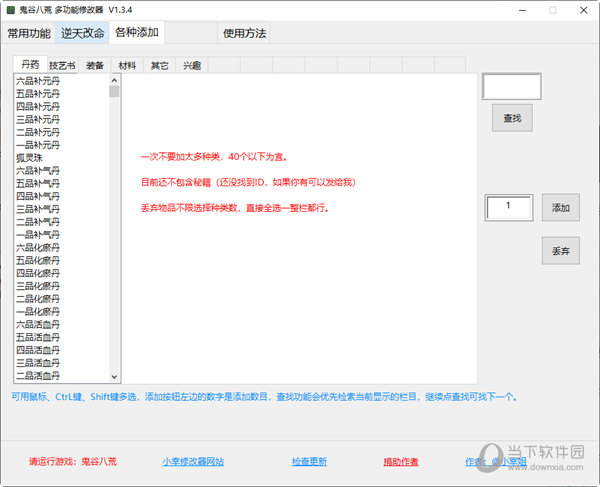Click the app icon in the title bar
The image size is (600, 487).
[10, 9]
